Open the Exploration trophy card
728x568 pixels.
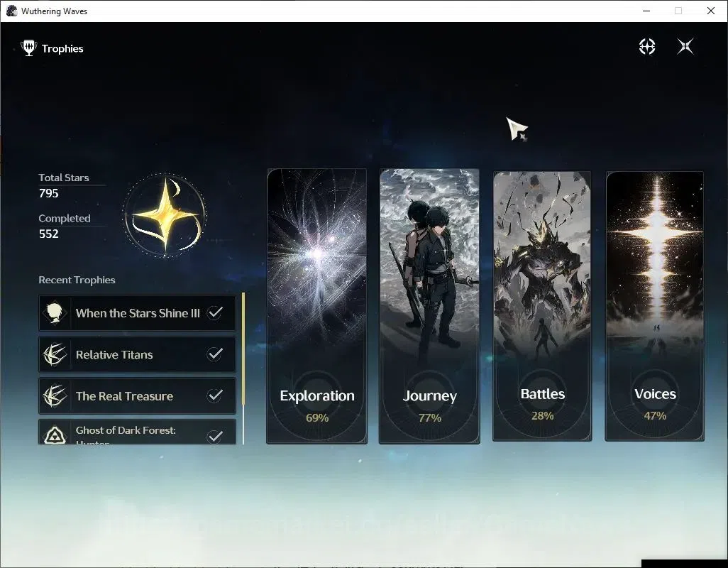click(316, 306)
